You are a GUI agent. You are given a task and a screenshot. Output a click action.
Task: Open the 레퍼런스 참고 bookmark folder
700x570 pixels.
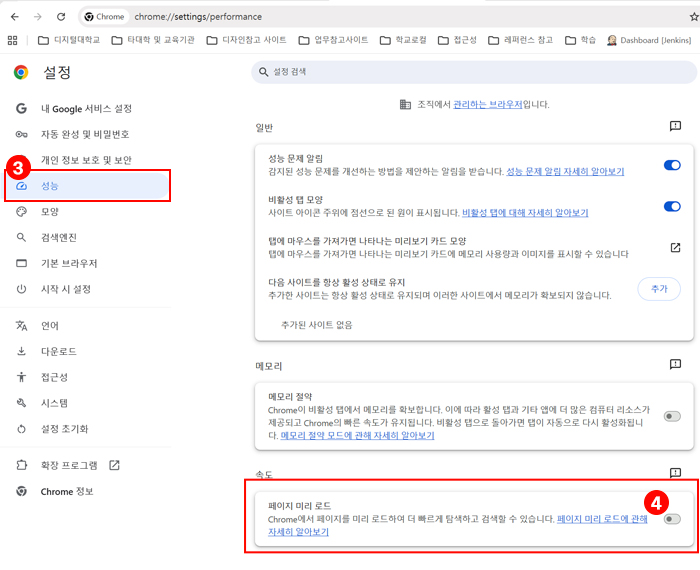point(521,40)
